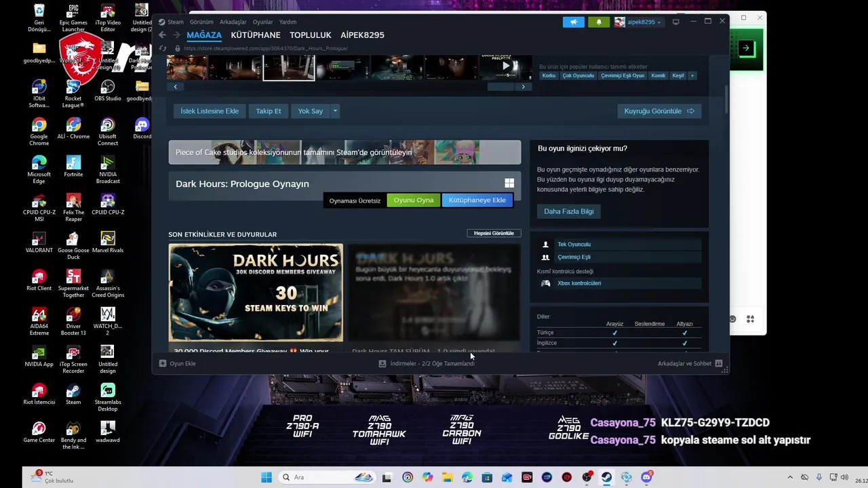Screen dimensions: 868x488
Task: Open the aipek8295 account dropdown
Action: point(638,22)
